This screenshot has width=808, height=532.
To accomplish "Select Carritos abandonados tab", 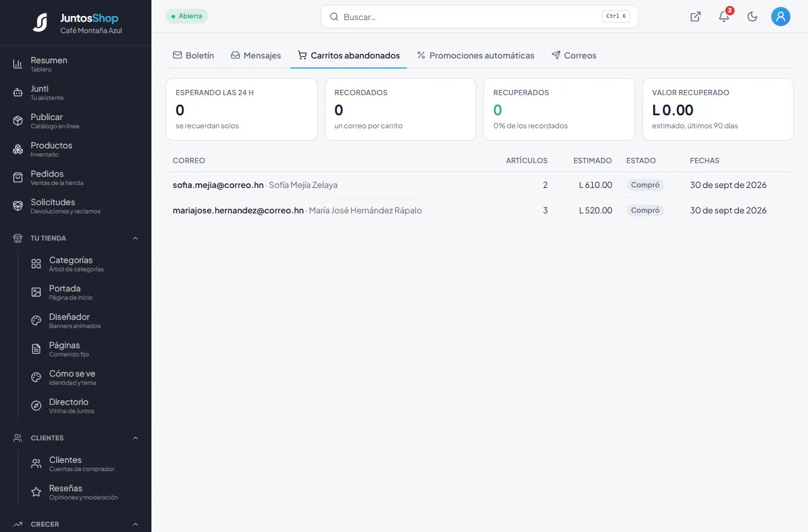I will coord(349,56).
